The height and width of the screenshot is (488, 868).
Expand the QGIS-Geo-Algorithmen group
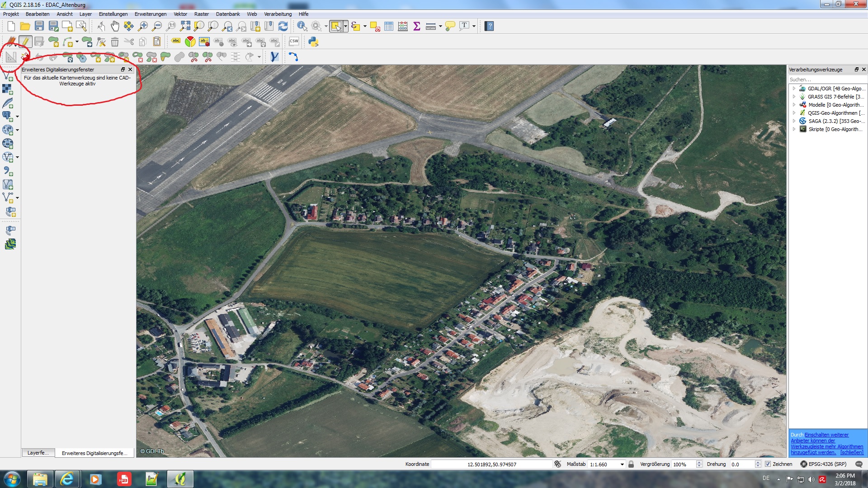coord(794,113)
